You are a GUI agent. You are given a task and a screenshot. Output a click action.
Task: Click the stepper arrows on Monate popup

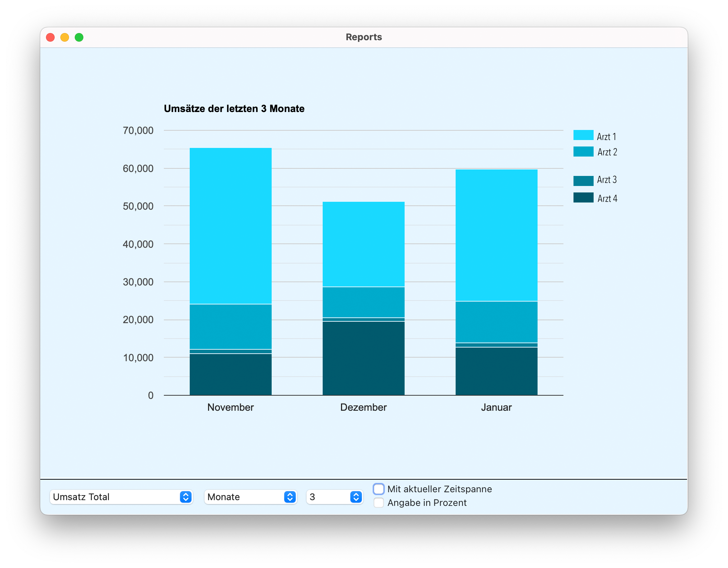coord(290,497)
